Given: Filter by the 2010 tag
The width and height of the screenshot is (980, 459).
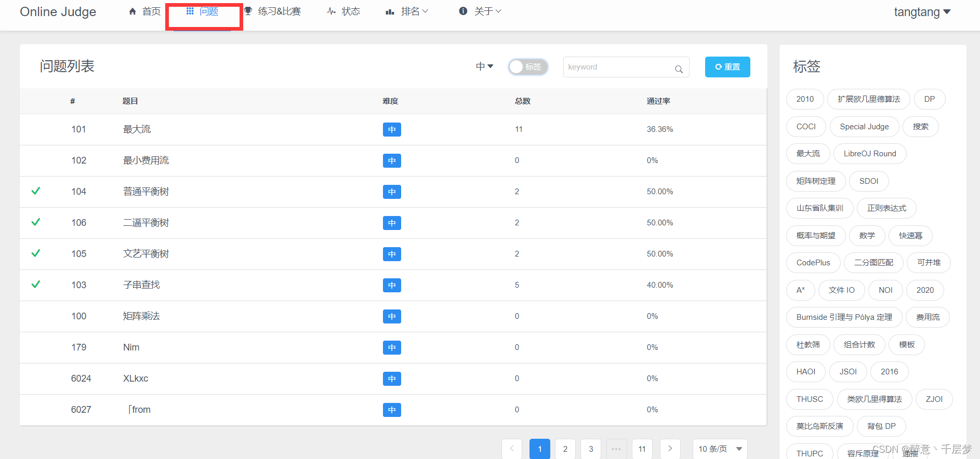Looking at the screenshot, I should pyautogui.click(x=805, y=99).
